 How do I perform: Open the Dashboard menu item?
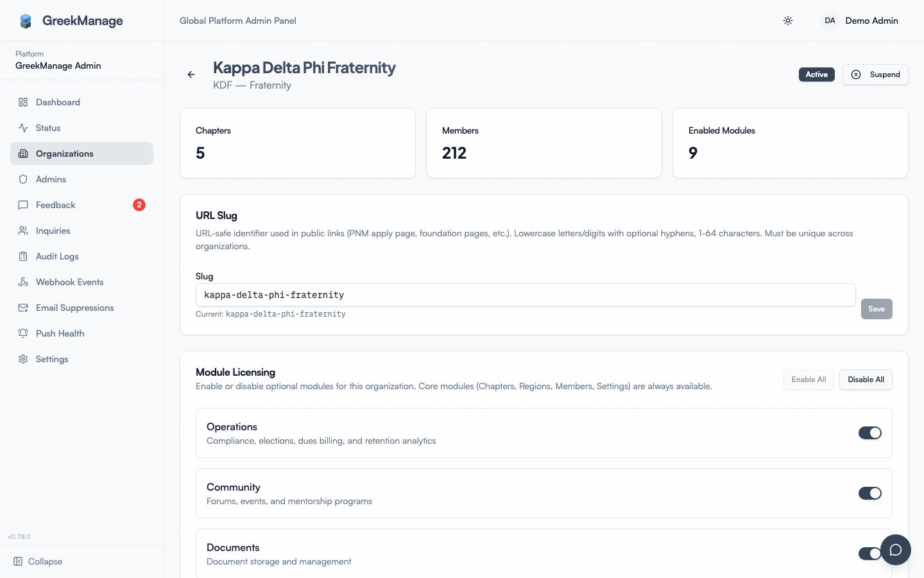81,102
